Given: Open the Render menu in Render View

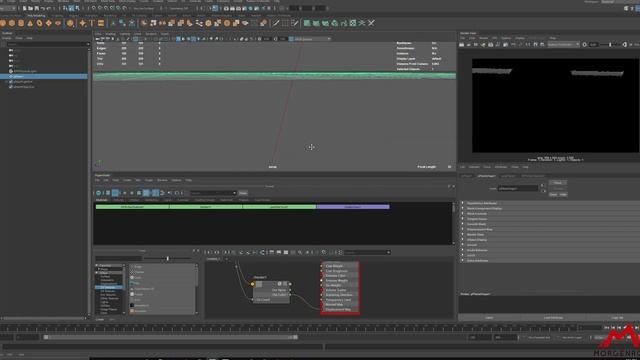Looking at the screenshot, I should click(x=483, y=38).
